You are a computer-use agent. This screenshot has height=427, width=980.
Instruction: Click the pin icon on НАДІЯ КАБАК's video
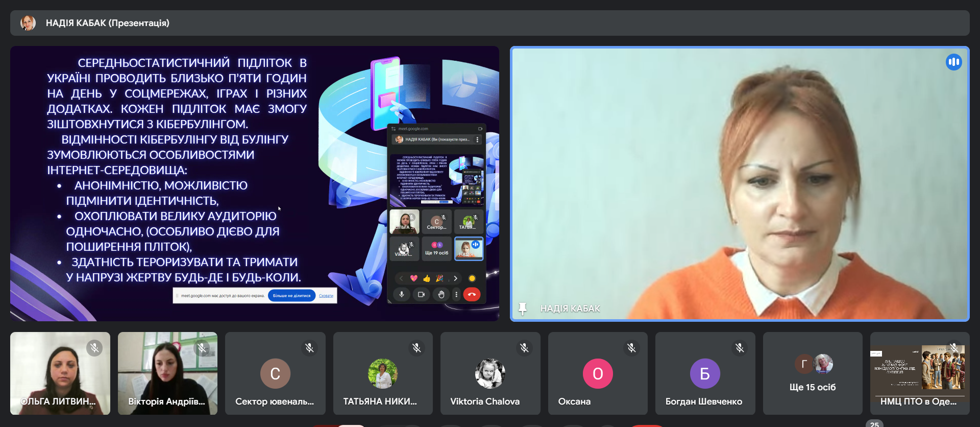[x=522, y=309]
